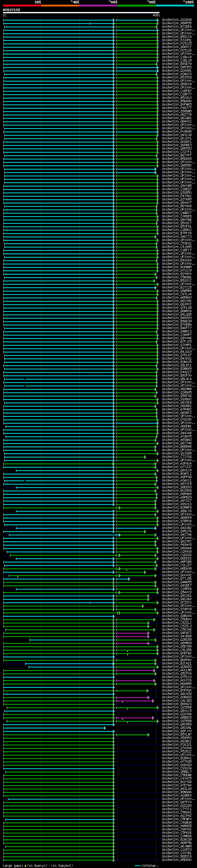The width and height of the screenshot is (197, 868).
Task: Select hit UniRef100_Q4CU61
Action: click(177, 596)
